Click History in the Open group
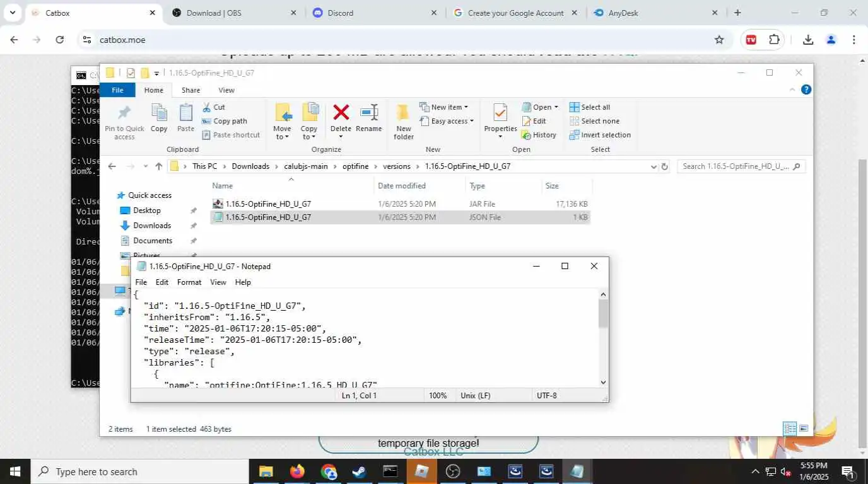 (539, 135)
